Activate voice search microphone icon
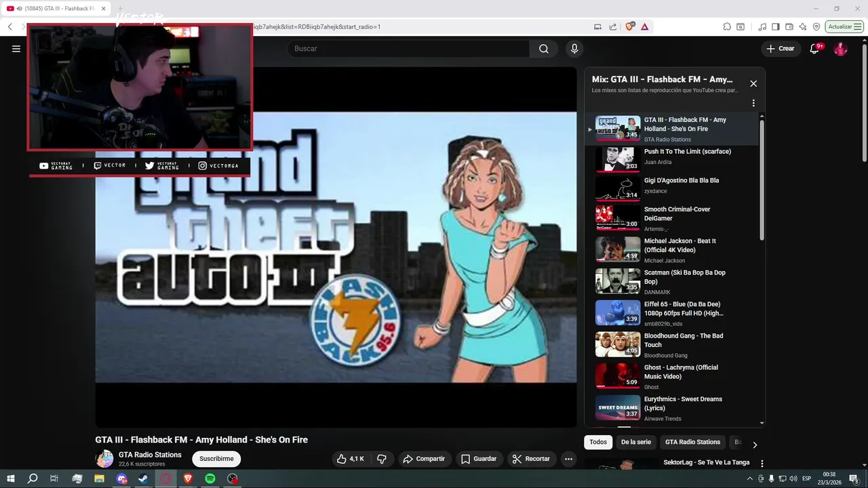Screen dimensions: 868x488 tap(574, 49)
